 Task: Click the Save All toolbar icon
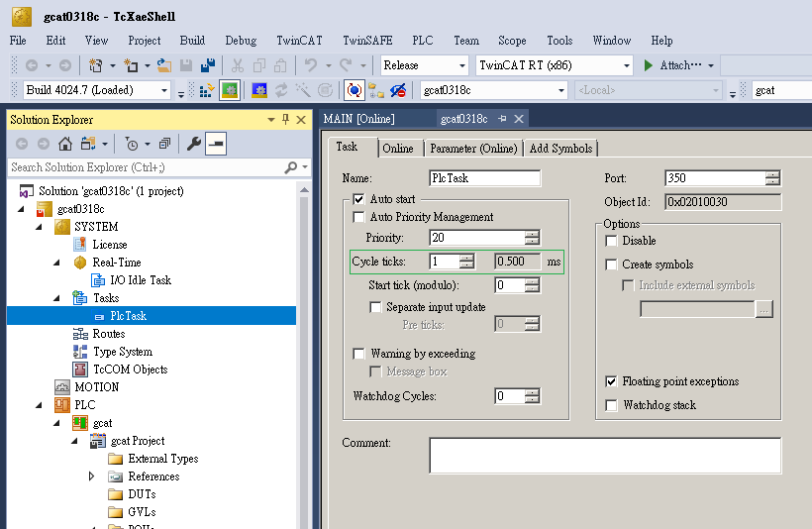[208, 65]
